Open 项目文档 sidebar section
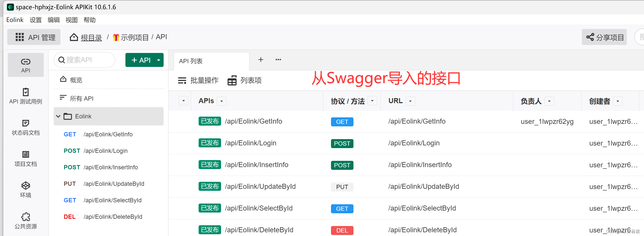The height and width of the screenshot is (236, 644). [25, 159]
